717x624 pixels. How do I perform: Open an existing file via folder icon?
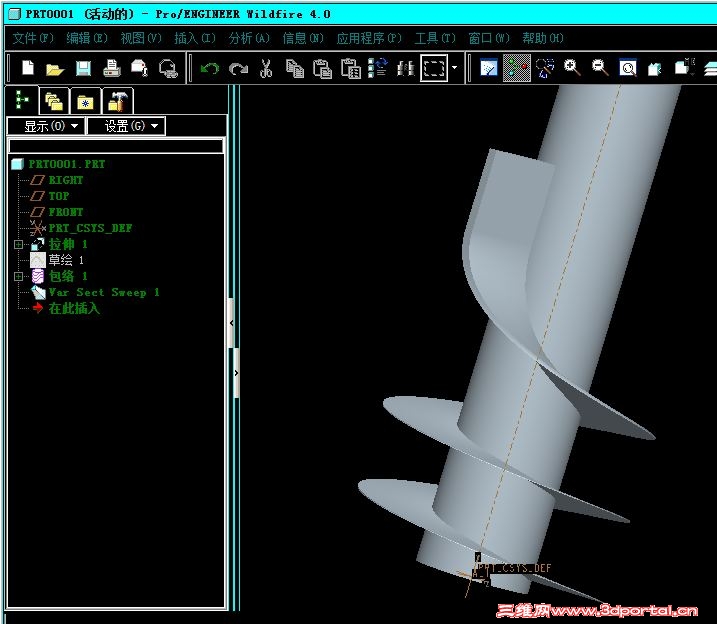[x=55, y=69]
